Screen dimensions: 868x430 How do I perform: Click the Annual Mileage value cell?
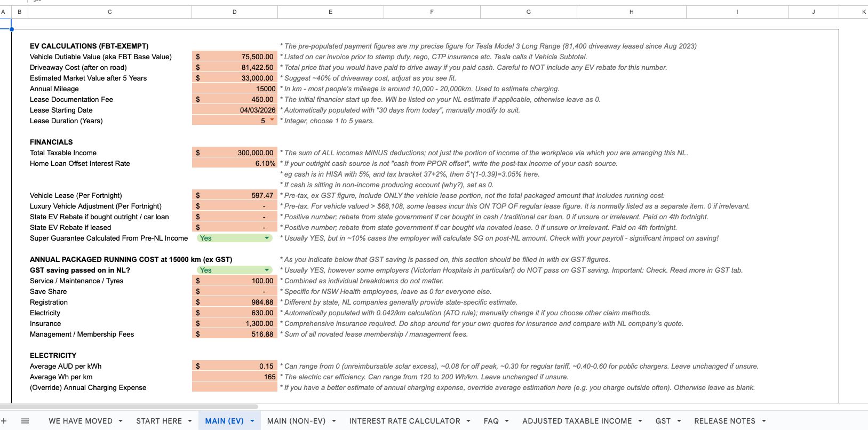tap(234, 89)
